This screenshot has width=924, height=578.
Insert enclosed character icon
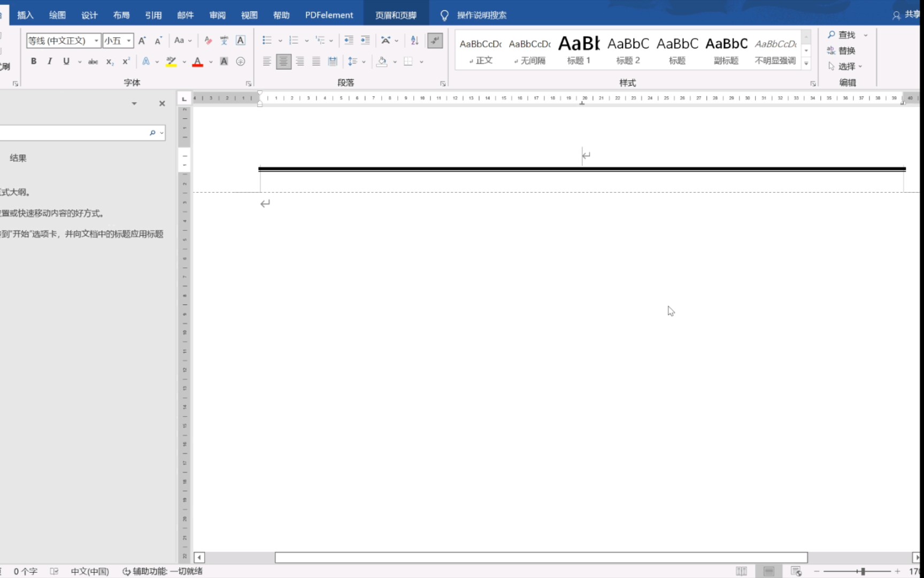[241, 62]
